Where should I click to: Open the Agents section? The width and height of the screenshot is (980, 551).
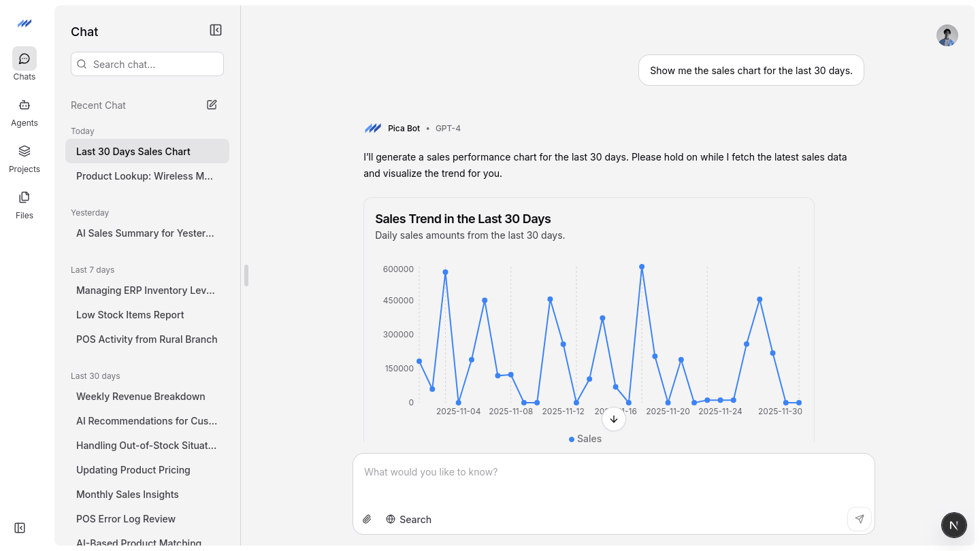click(24, 112)
